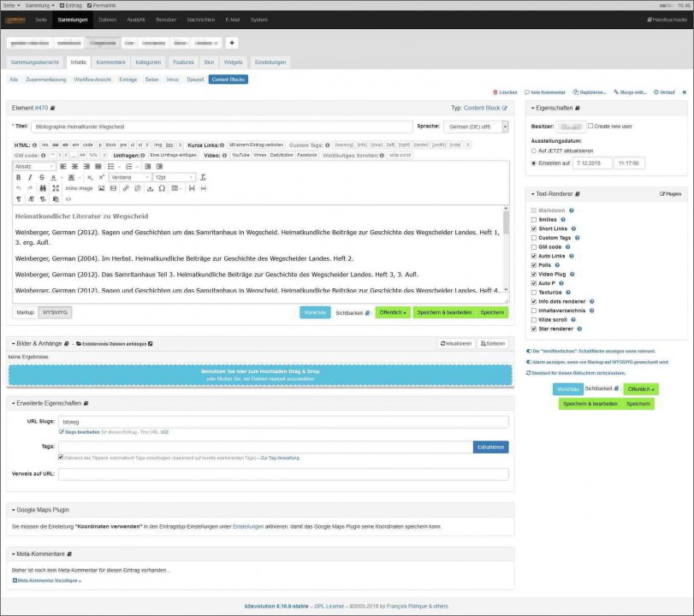Check the Create new user box
Image resolution: width=694 pixels, height=616 pixels.
[x=590, y=126]
